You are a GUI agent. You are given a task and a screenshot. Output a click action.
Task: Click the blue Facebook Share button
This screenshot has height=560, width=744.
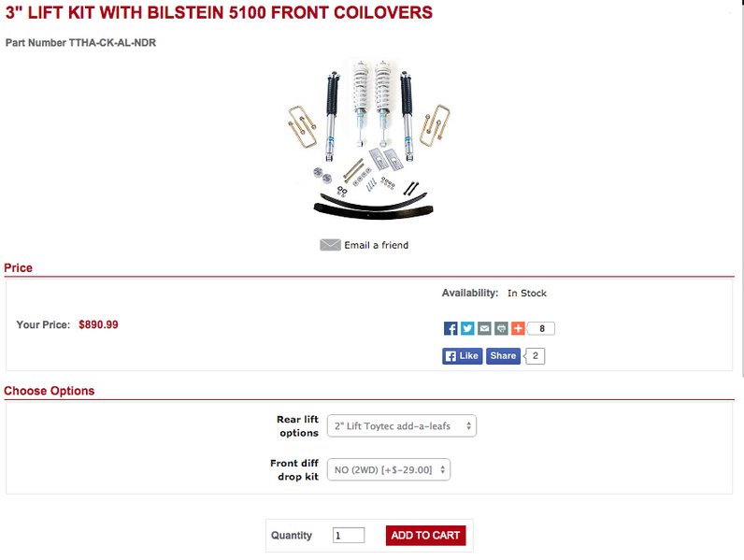[503, 356]
